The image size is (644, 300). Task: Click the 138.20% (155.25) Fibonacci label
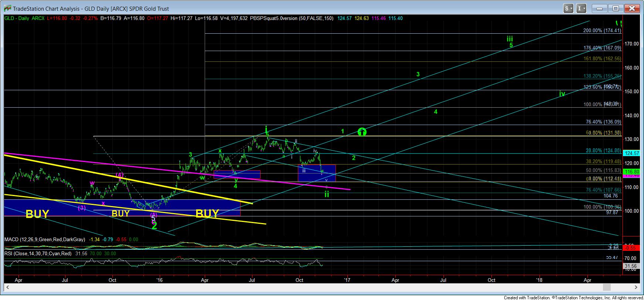click(602, 75)
